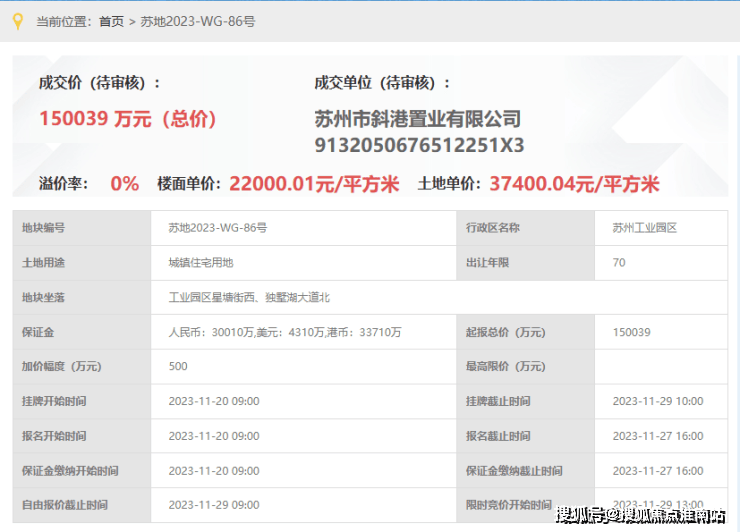Viewport: 740px width, 532px height.
Task: Click the 行政区名称 header cell
Action: tap(525, 228)
